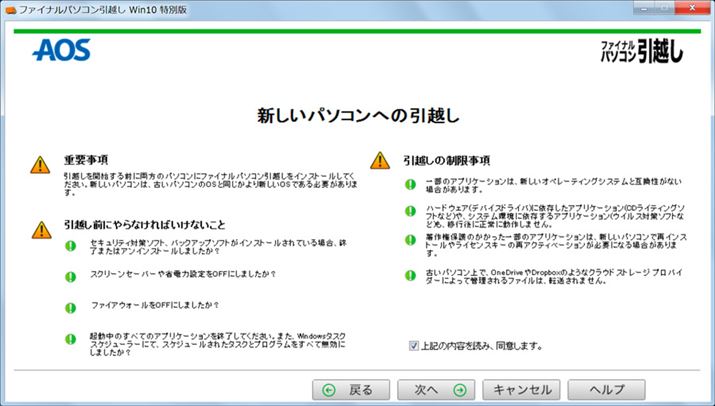Close the window with red X
Screen dimensions: 715x406
(692, 8)
